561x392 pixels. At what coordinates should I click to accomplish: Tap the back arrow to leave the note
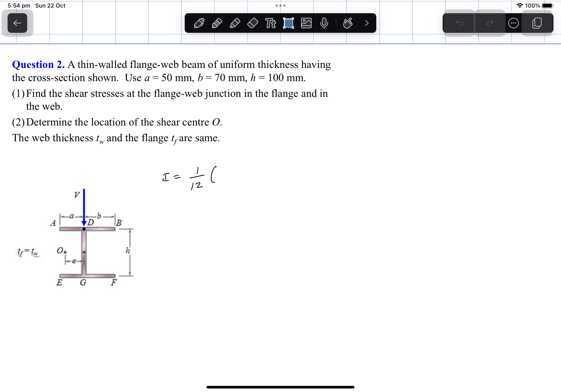tap(17, 23)
